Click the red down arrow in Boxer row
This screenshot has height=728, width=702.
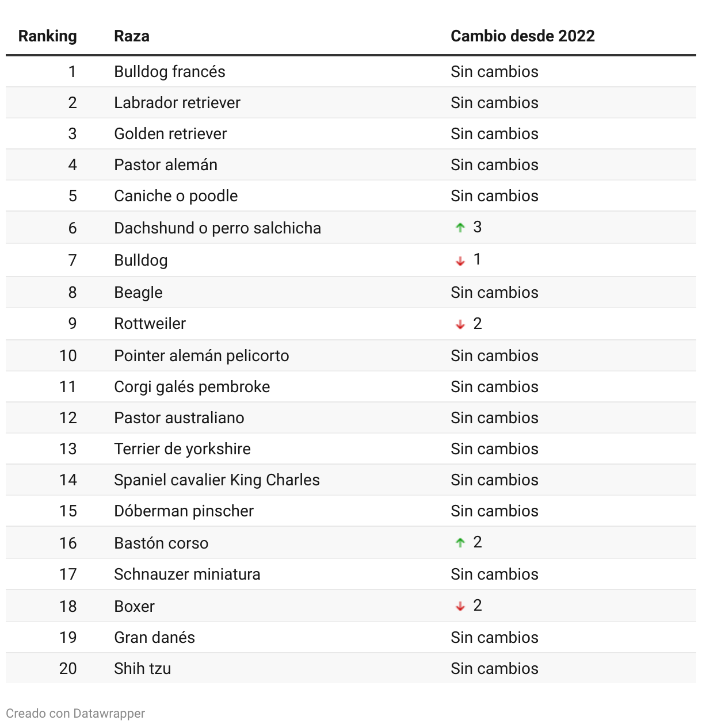460,606
